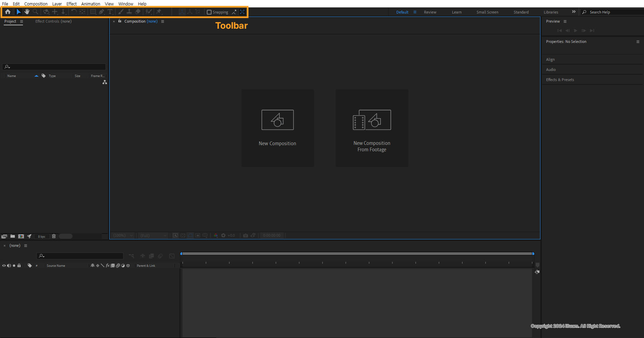Image resolution: width=644 pixels, height=338 pixels.
Task: Delete selected project items trash icon
Action: tap(54, 236)
